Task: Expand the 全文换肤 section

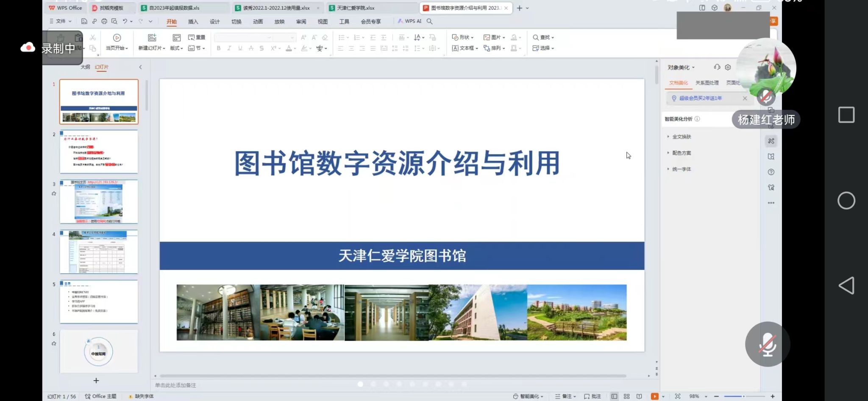Action: click(679, 137)
